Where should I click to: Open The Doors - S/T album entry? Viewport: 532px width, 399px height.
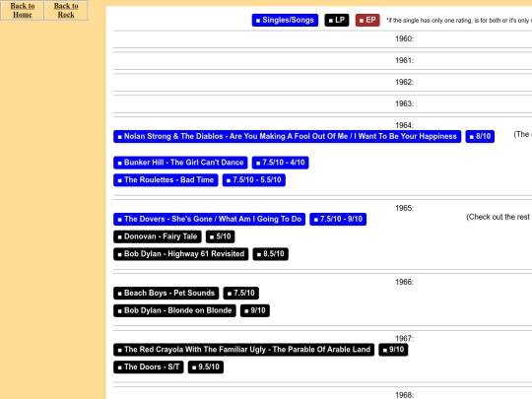coord(148,366)
